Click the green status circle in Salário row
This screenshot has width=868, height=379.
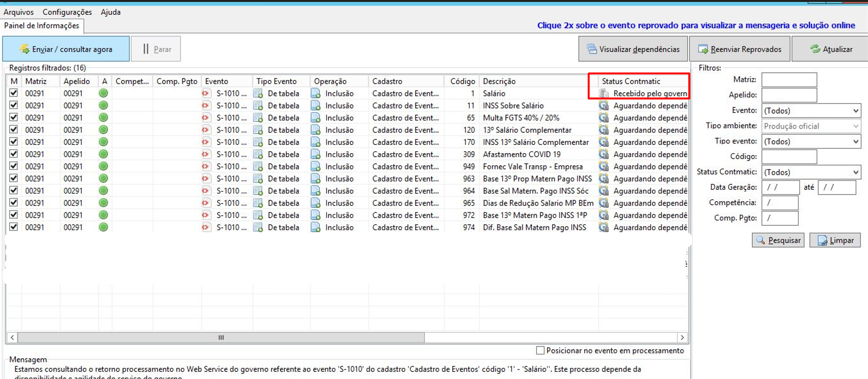(103, 93)
